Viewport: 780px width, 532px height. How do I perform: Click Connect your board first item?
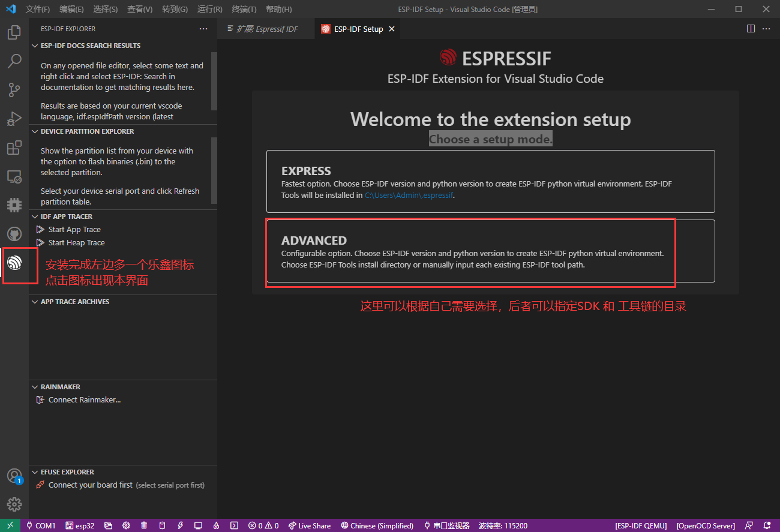coord(123,485)
